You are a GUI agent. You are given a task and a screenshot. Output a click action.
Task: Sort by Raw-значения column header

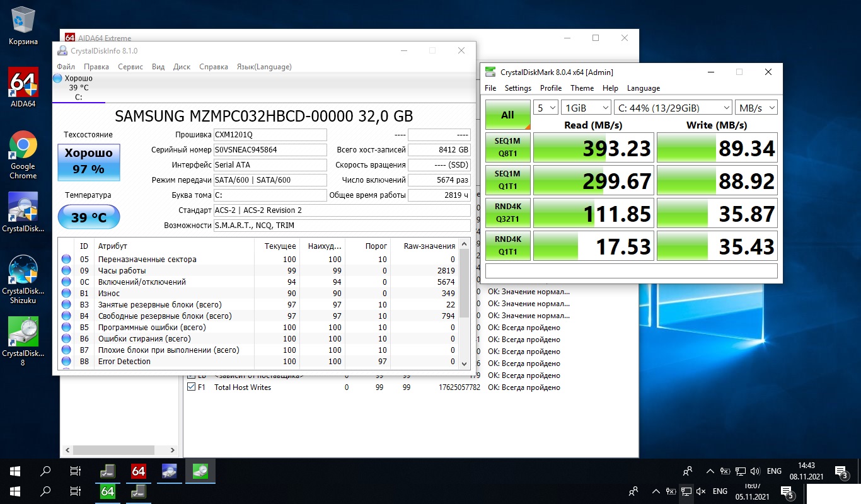430,246
